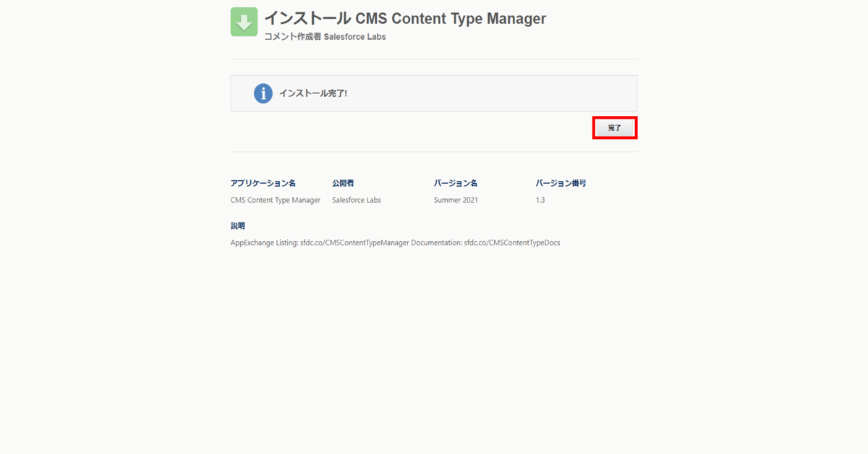
Task: Click the AppExchange Listing description text
Action: click(x=396, y=243)
